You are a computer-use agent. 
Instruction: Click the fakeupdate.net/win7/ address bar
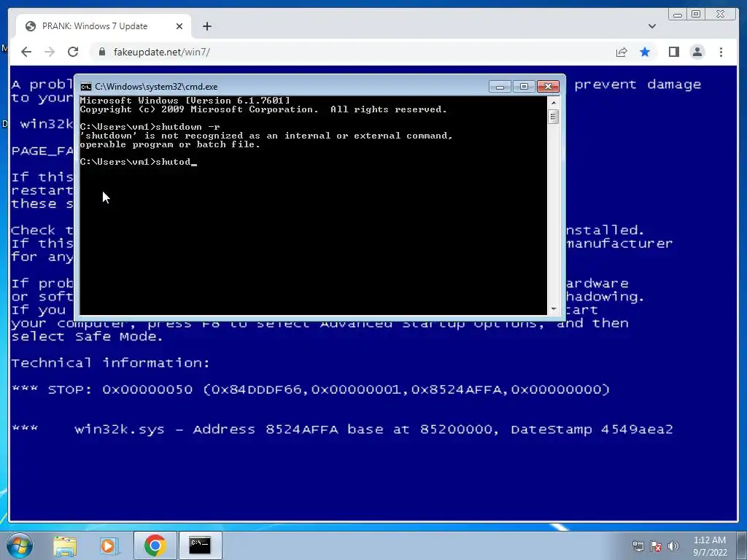[x=352, y=52]
